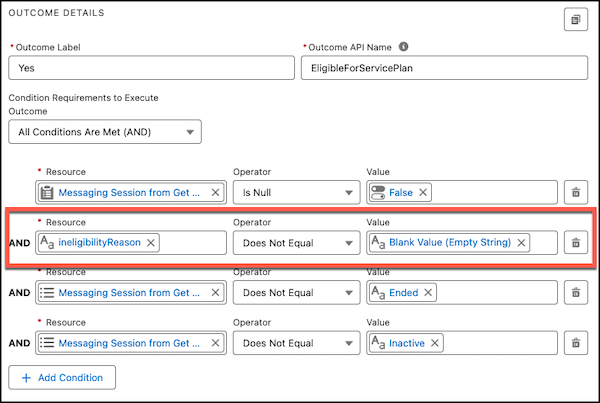Remove the False value pill

pyautogui.click(x=423, y=193)
